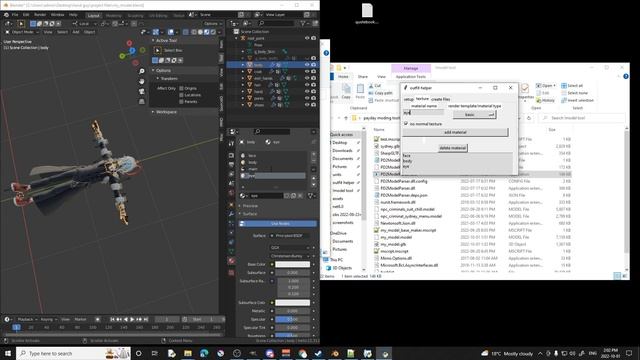
Task: Collapse the material Surface panel
Action: pos(240,213)
